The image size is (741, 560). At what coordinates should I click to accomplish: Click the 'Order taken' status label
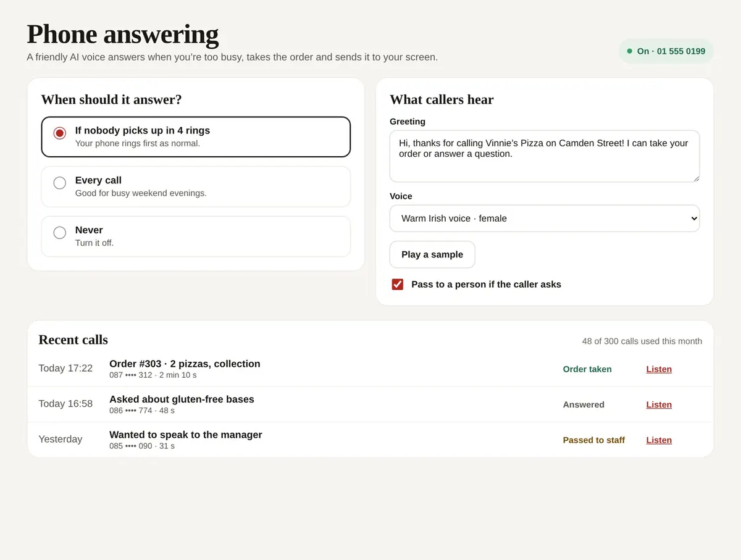pyautogui.click(x=587, y=369)
